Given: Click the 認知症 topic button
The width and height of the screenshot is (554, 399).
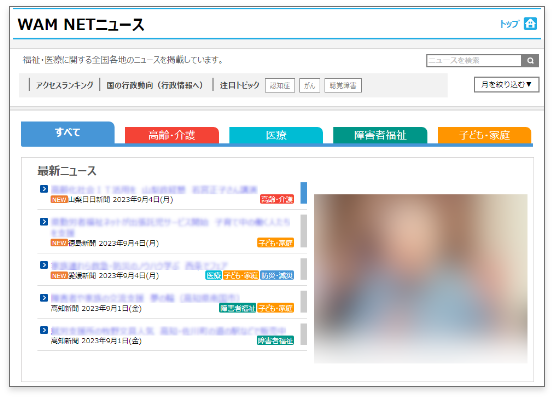Looking at the screenshot, I should [280, 86].
